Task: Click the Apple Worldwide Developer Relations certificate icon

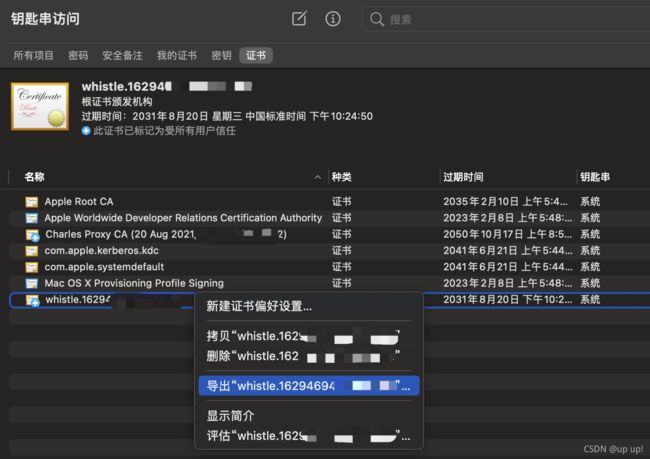Action: coord(32,218)
